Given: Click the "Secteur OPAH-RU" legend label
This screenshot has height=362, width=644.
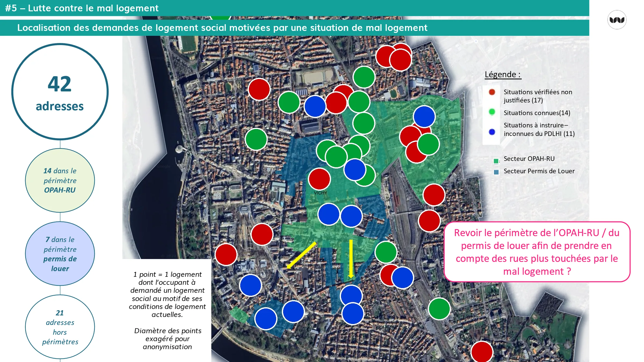Looking at the screenshot, I should pyautogui.click(x=529, y=159).
